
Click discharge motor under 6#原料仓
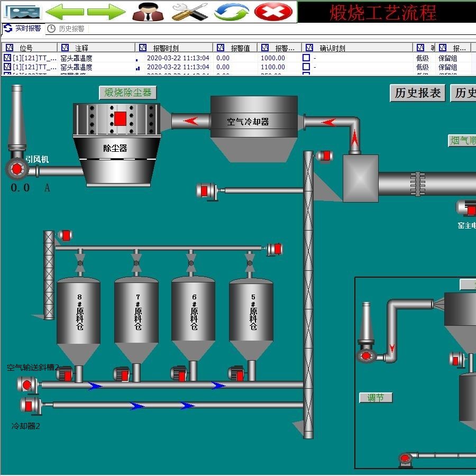click(x=179, y=374)
